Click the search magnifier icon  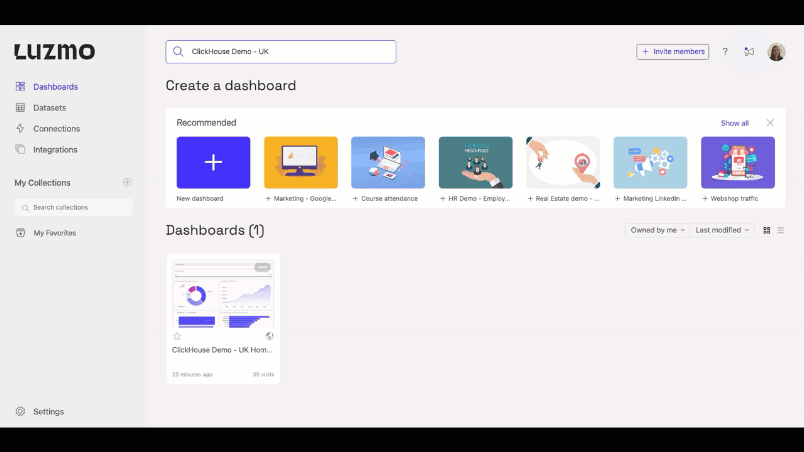point(179,52)
